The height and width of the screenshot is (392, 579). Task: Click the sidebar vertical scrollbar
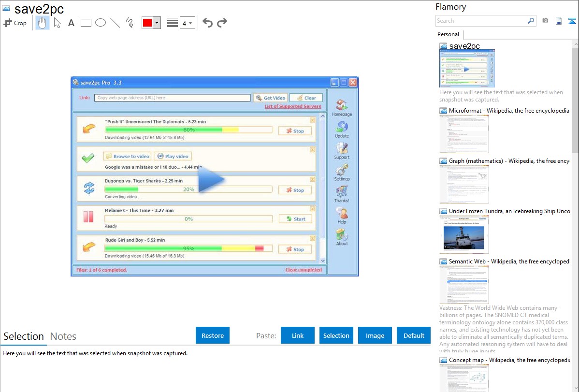tap(575, 100)
